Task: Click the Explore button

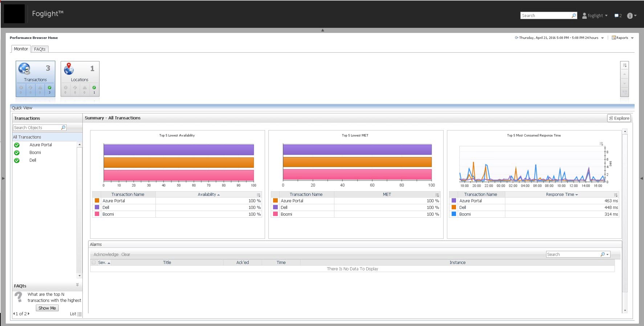Action: (619, 118)
